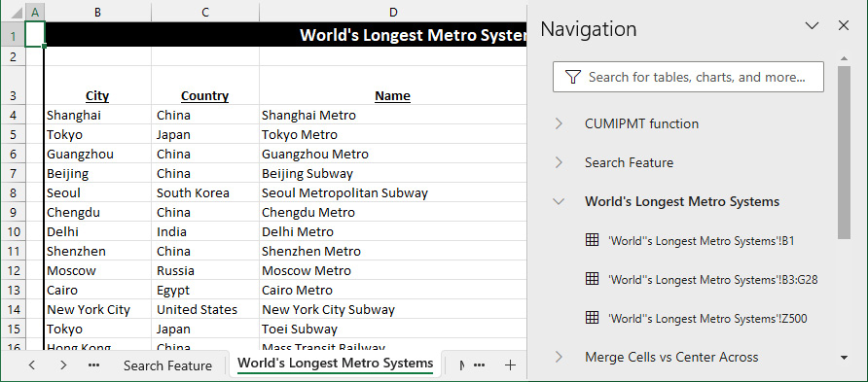868x382 pixels.
Task: Open table icon entry for !Z500
Action: [592, 318]
